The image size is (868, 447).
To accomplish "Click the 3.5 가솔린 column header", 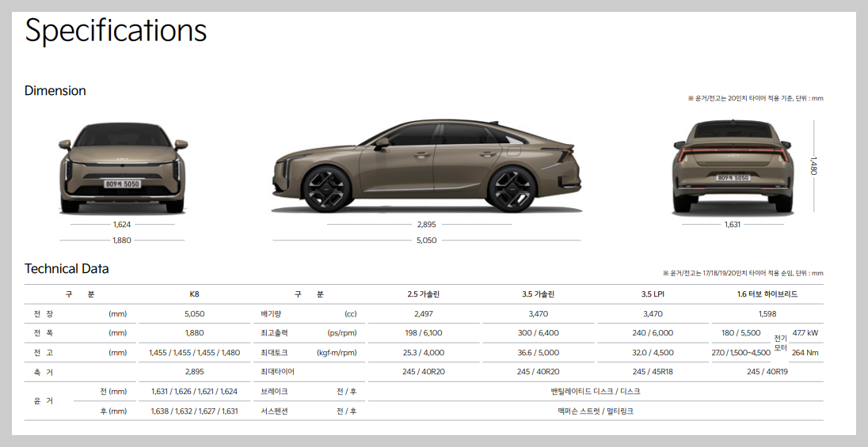I will pos(538,294).
